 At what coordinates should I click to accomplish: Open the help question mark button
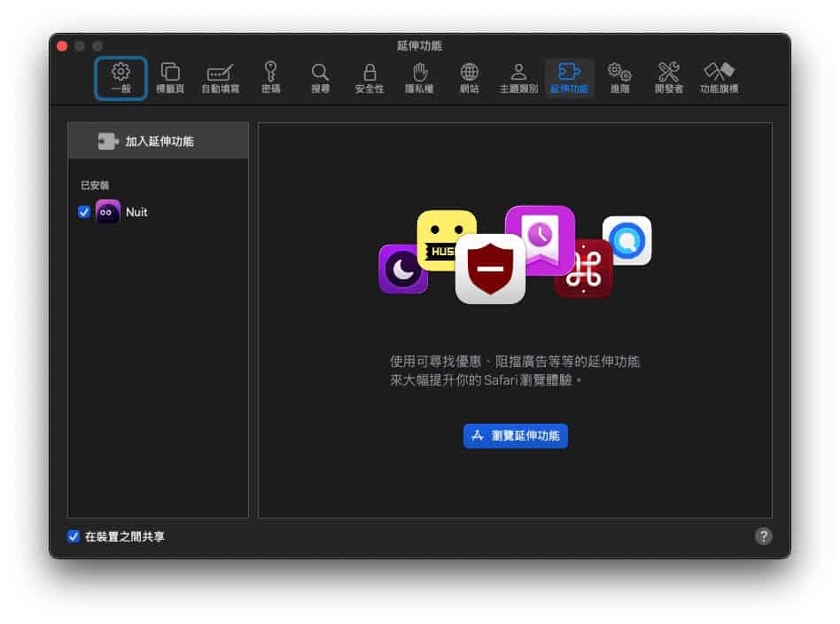(763, 536)
